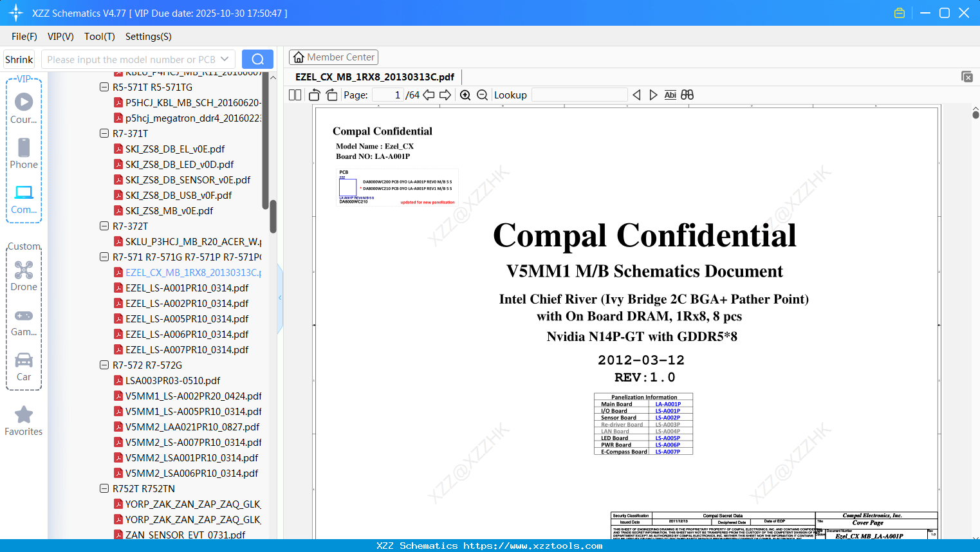Open the Drone category
Image resolution: width=980 pixels, height=552 pixels.
[24, 276]
